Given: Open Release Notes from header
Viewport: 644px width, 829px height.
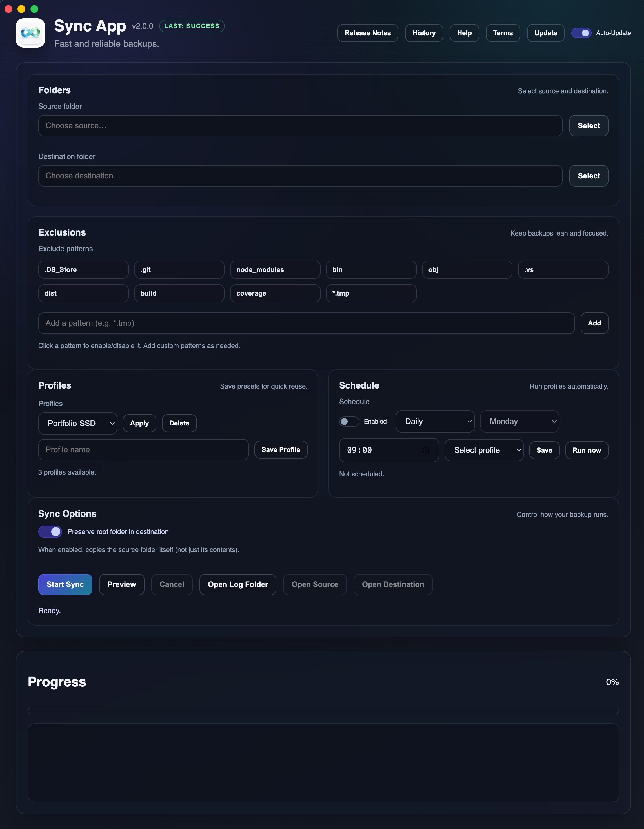Looking at the screenshot, I should coord(367,33).
